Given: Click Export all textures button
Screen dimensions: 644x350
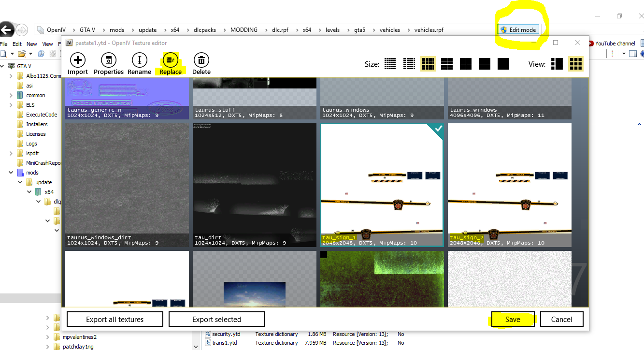Looking at the screenshot, I should tap(114, 319).
